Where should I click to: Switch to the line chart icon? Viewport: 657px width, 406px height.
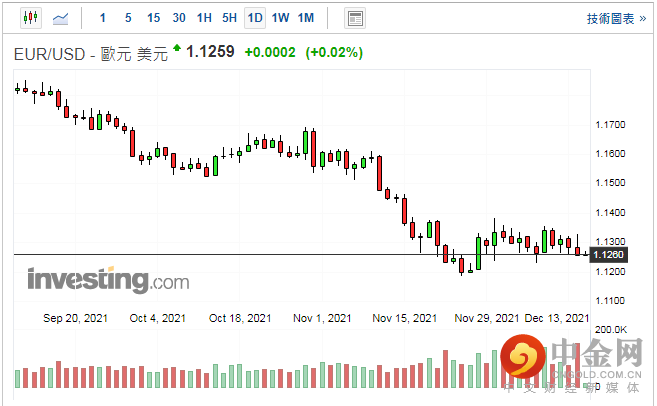tap(60, 18)
